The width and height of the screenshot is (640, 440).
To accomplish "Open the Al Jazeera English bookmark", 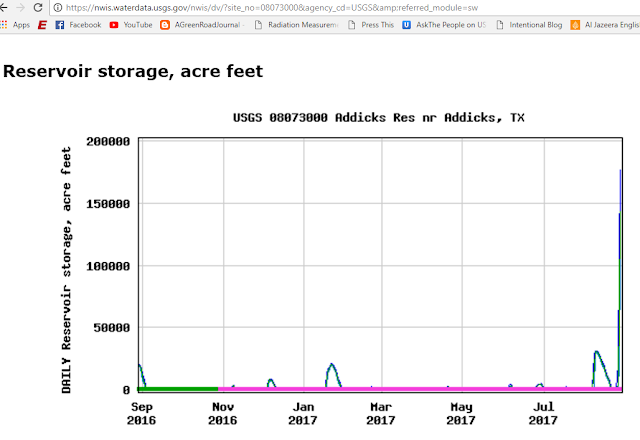I will [x=605, y=25].
